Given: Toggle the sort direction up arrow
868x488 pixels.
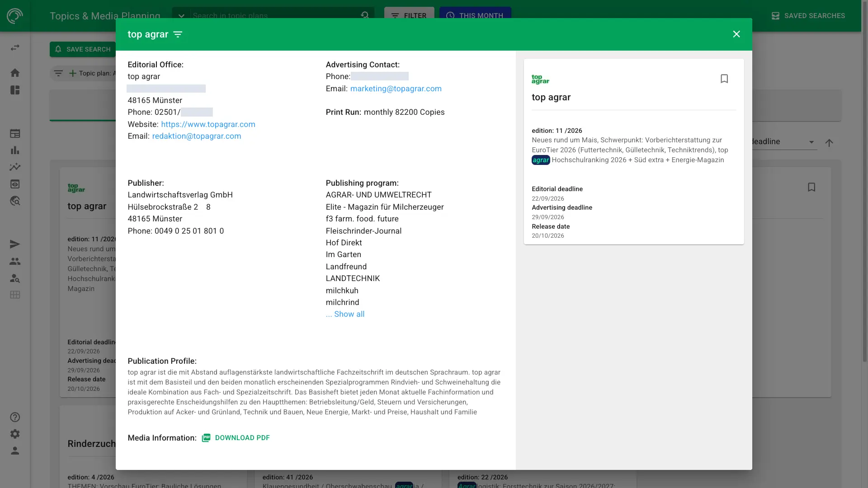Looking at the screenshot, I should click(x=829, y=143).
